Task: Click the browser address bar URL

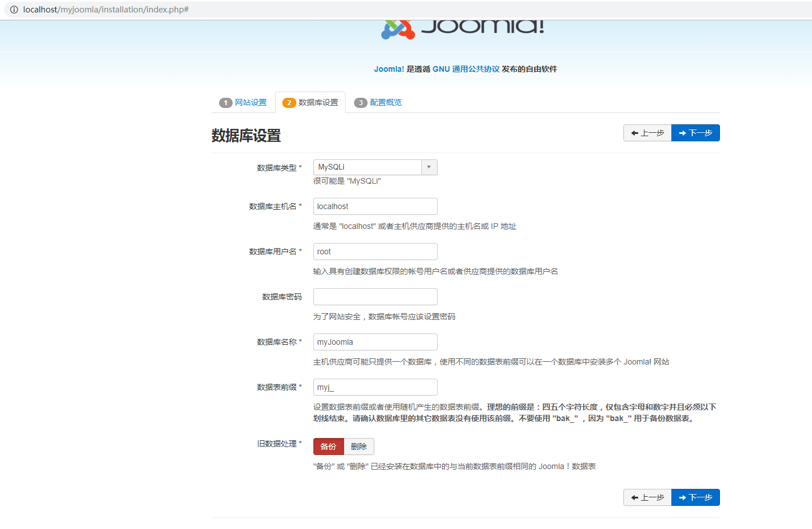Action: click(106, 10)
